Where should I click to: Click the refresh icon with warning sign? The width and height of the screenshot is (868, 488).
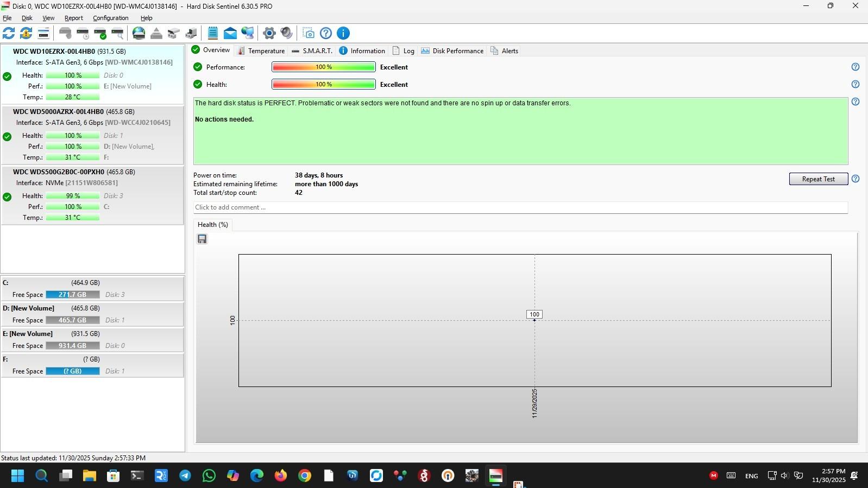(26, 34)
